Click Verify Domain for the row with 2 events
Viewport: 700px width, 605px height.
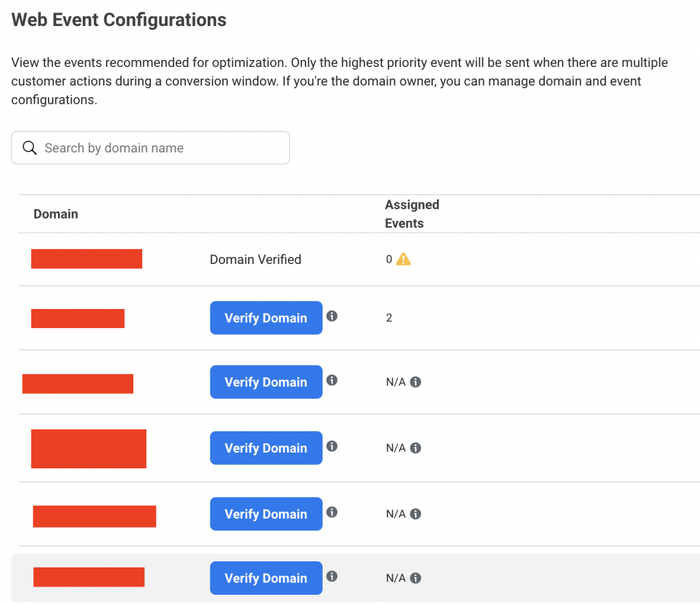pyautogui.click(x=266, y=318)
